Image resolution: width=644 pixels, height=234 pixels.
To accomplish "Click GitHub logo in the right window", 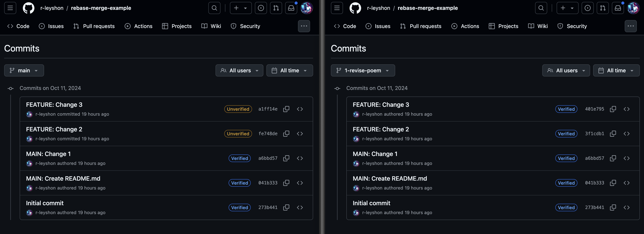I will (x=355, y=8).
